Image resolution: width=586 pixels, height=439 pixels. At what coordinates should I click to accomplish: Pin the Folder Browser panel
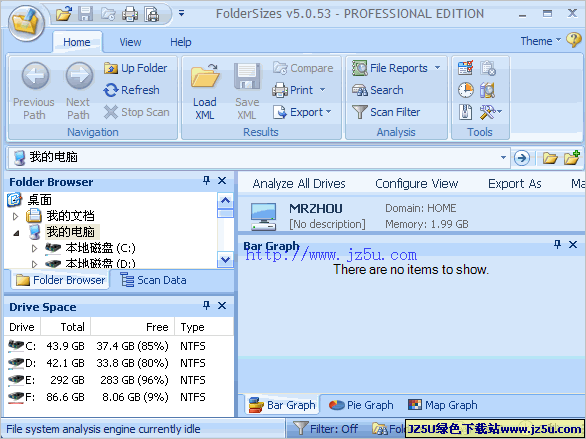click(x=206, y=181)
